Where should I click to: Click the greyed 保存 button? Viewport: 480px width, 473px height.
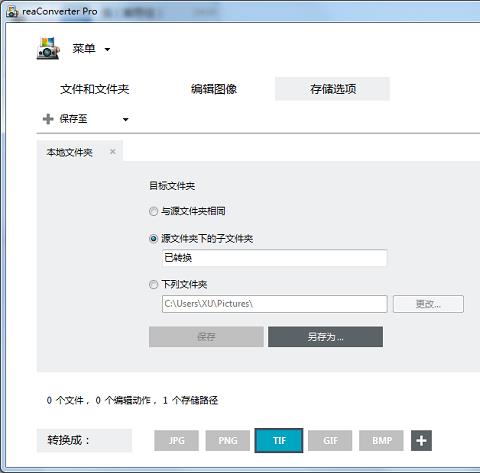[x=206, y=337]
